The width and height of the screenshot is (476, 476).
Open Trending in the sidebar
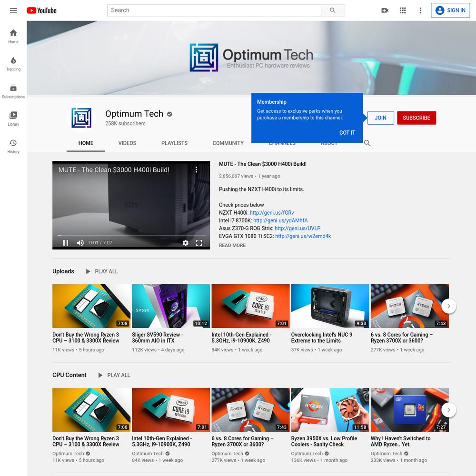13,64
